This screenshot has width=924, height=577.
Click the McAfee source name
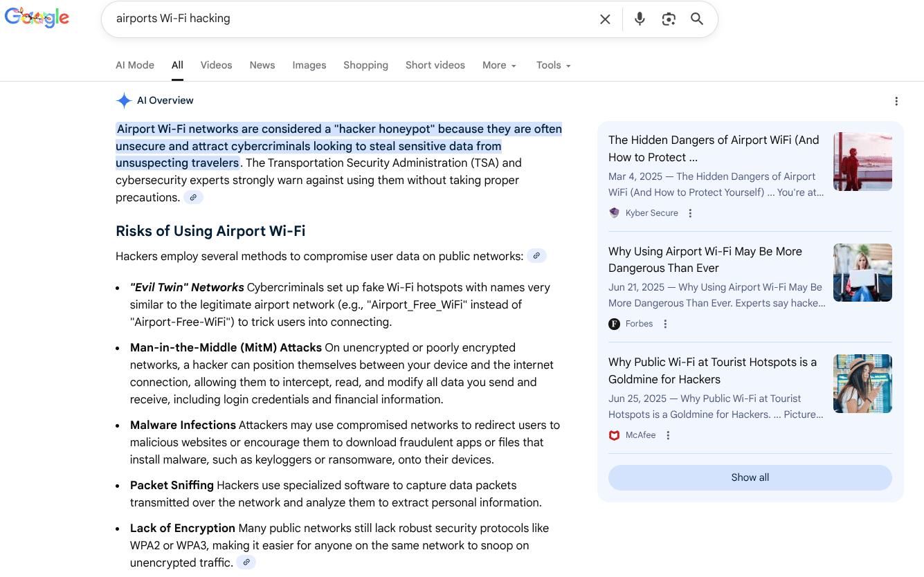pos(641,435)
